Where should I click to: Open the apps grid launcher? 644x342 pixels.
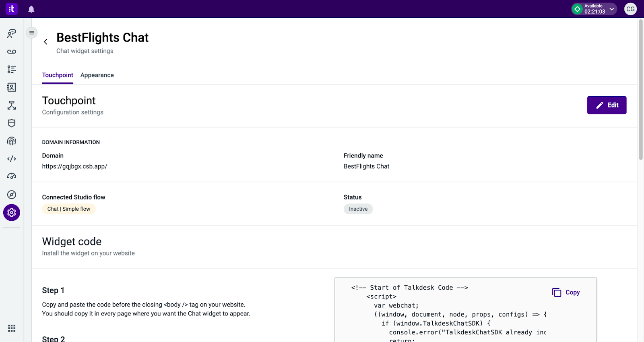pyautogui.click(x=12, y=328)
